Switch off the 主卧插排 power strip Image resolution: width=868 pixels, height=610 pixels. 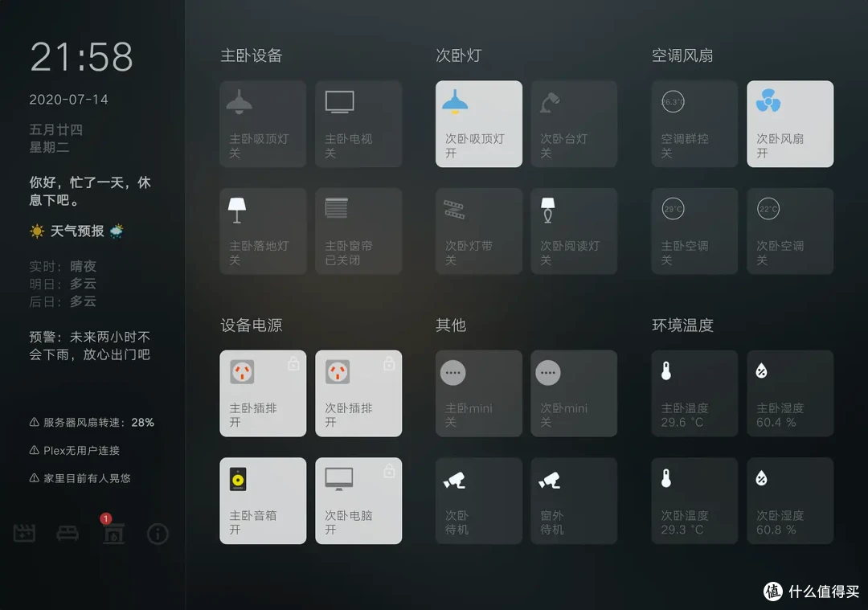tap(263, 393)
